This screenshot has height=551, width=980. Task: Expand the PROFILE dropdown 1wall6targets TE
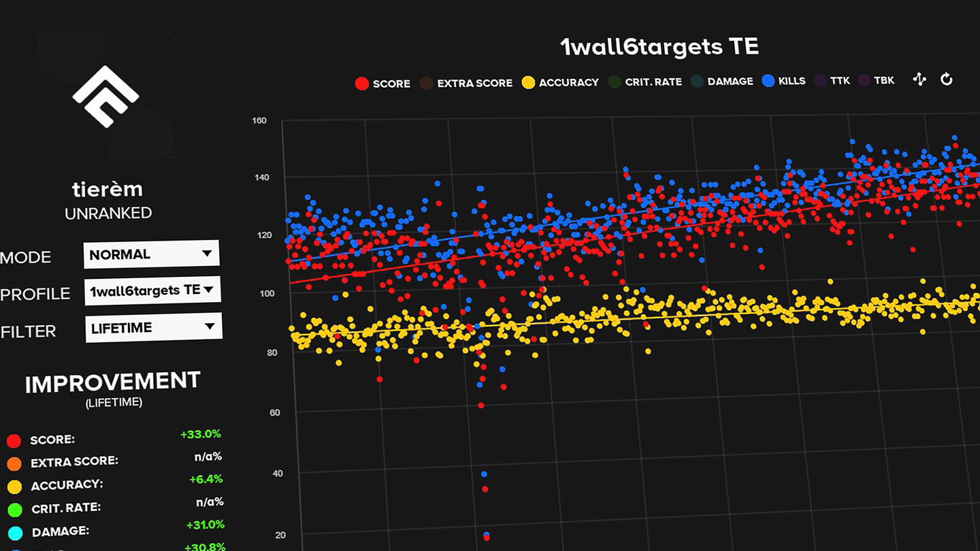(x=152, y=290)
